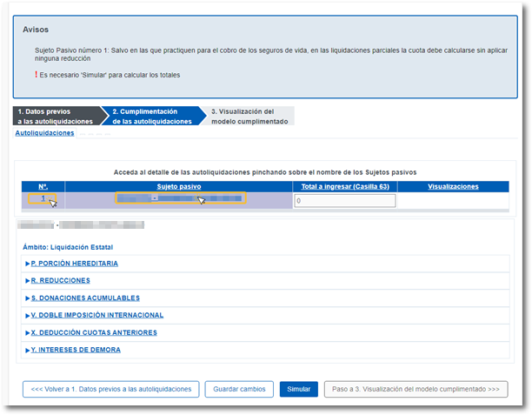
Task: Click the Total a ingresar input field
Action: [x=344, y=201]
